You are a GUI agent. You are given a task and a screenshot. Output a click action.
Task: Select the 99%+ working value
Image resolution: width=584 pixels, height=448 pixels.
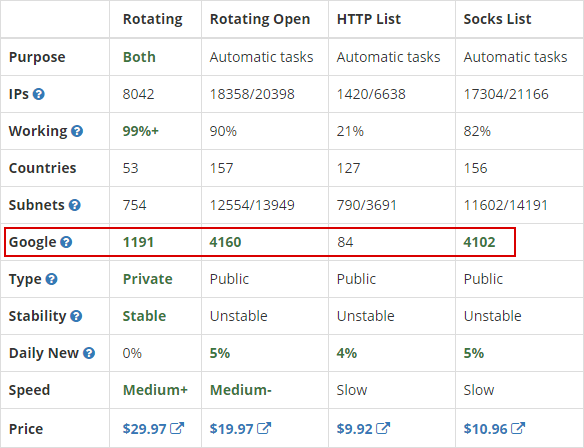[x=141, y=131]
